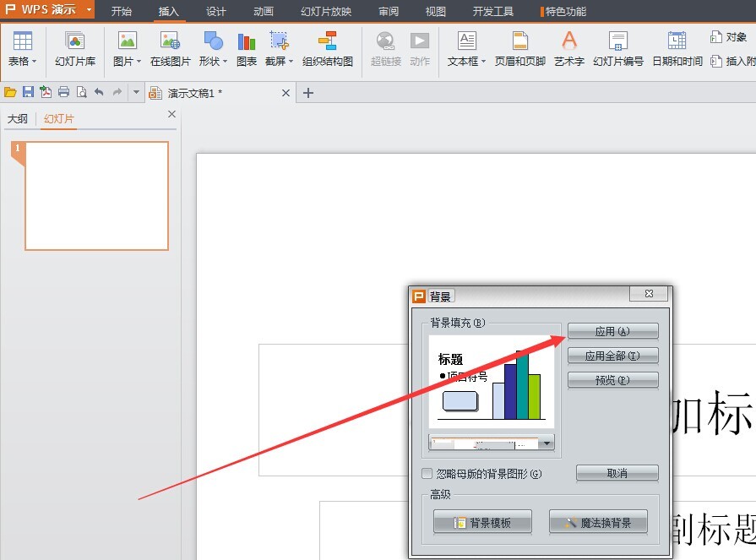Screen dimensions: 756x560
Task: Click the Apply (应用) button
Action: (x=612, y=332)
